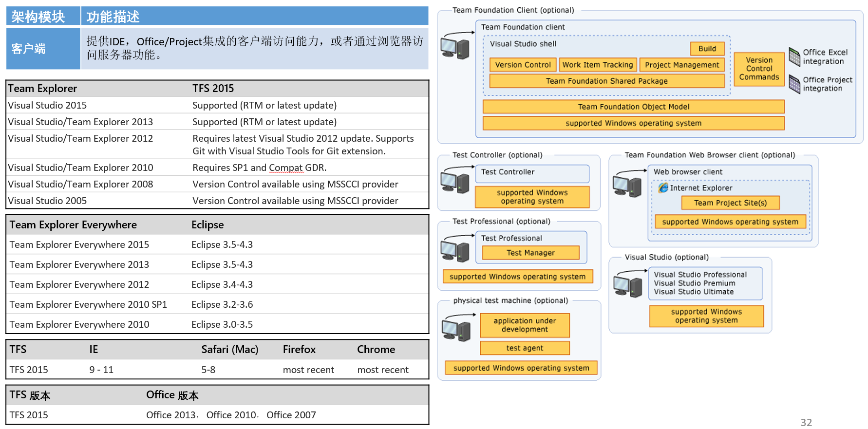Click the computer icon beside Web browser client
Viewport: 868px width, 429px height.
(627, 187)
